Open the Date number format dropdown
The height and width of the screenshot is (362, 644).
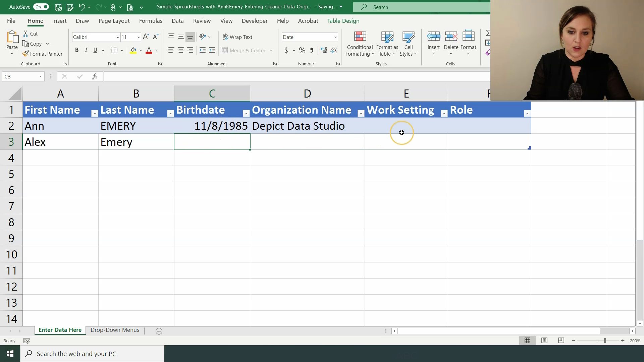coord(335,37)
